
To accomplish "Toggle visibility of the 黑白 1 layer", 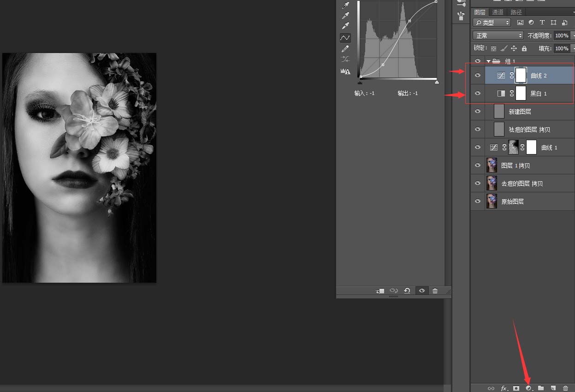I will (478, 94).
